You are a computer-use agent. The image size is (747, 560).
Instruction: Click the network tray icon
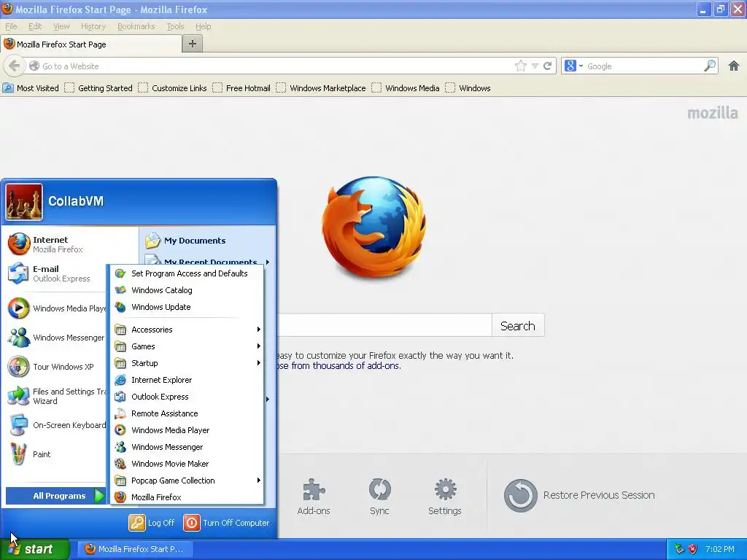(x=679, y=549)
